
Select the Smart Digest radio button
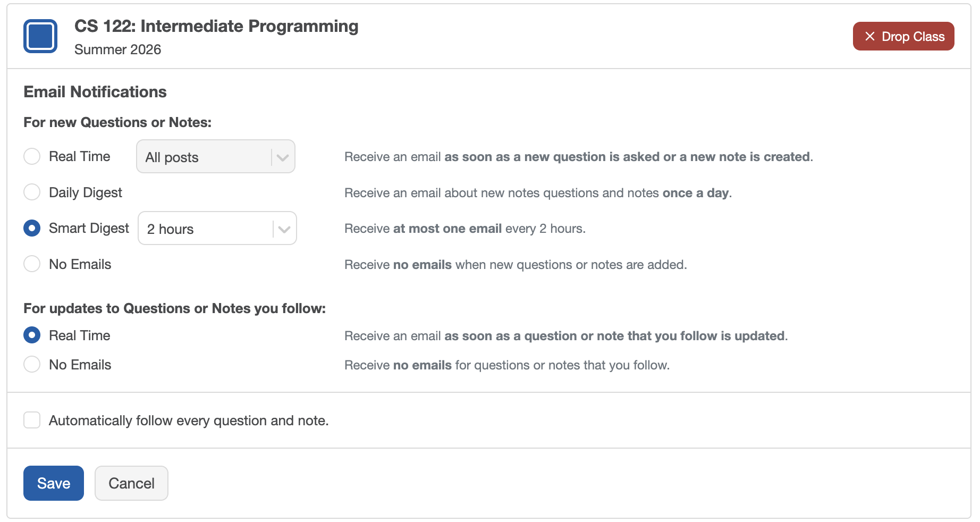(32, 228)
